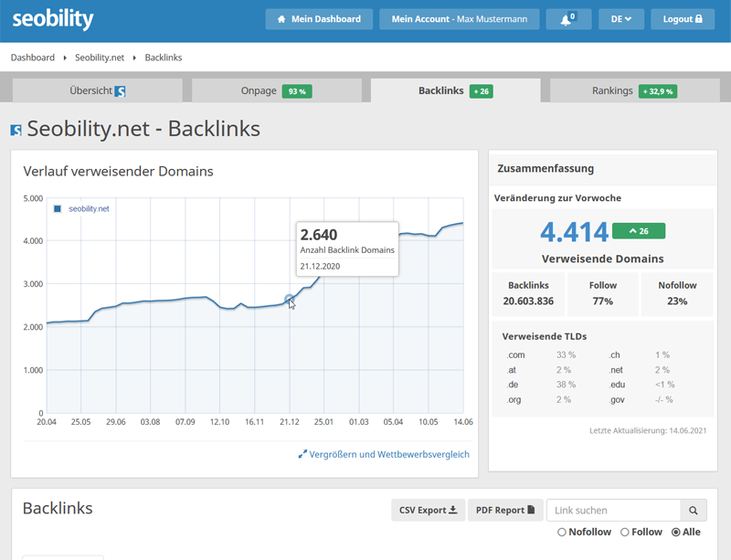Switch to the Onpage tab
Viewport: 731px width, 560px height.
tap(277, 90)
